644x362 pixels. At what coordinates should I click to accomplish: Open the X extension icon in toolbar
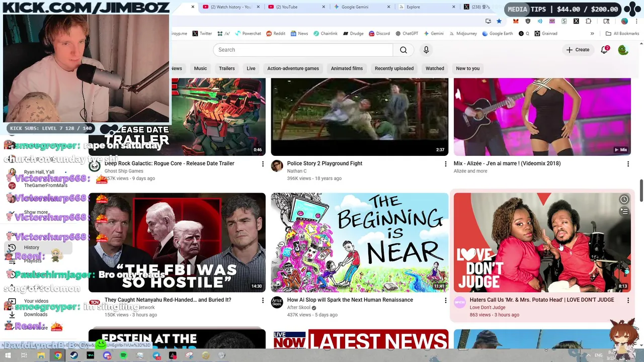[x=576, y=21]
